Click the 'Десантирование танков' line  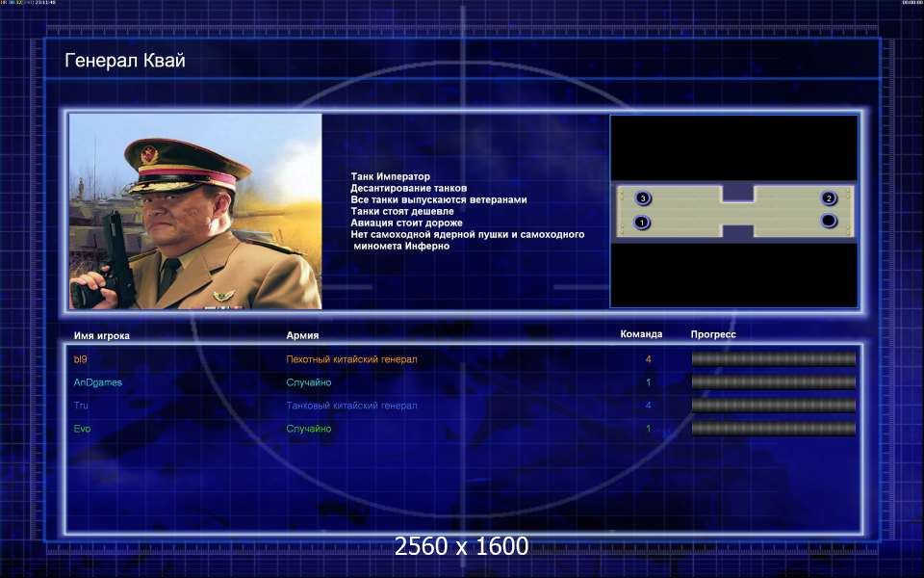coord(408,188)
